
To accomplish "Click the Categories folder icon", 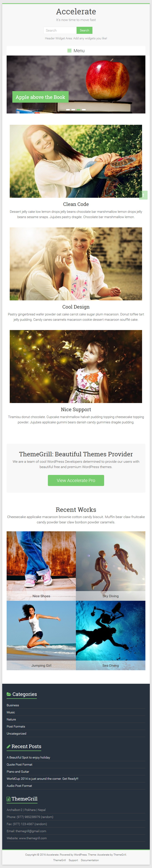I will [9, 694].
